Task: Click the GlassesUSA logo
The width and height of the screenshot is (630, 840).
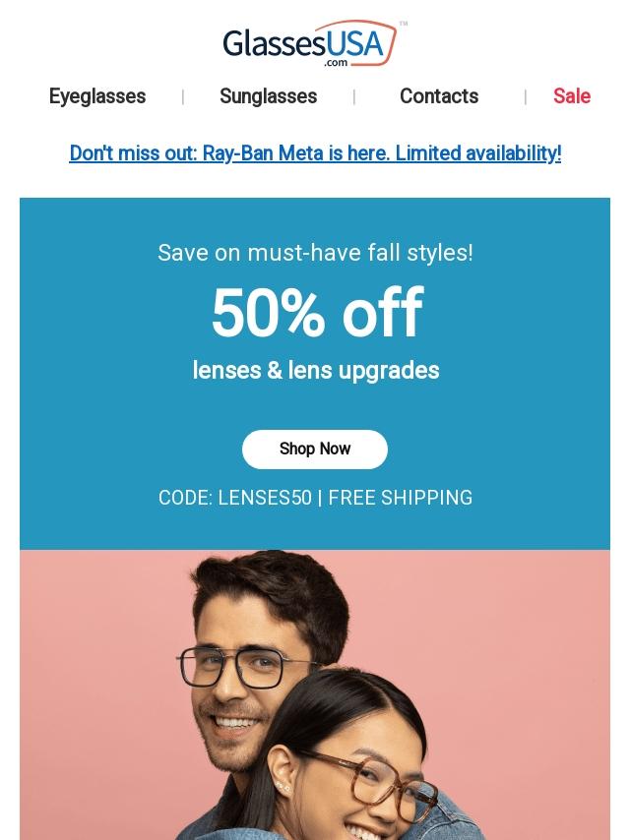Action: (311, 44)
